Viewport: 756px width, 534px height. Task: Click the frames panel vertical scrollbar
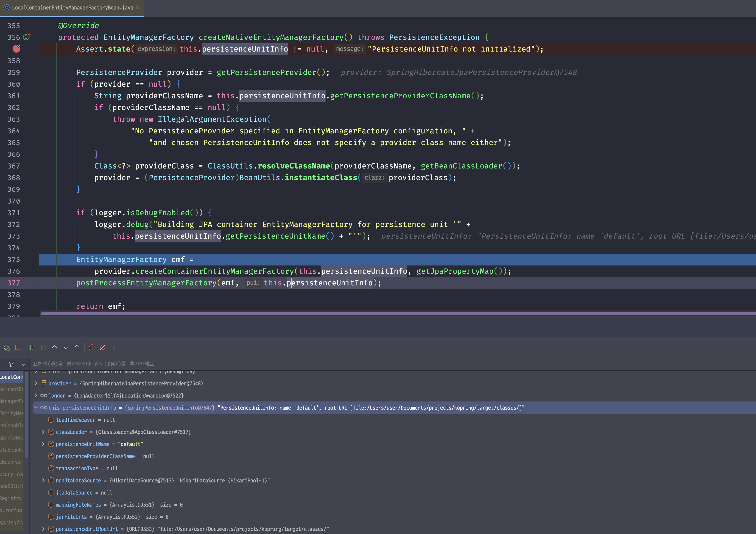tap(26, 415)
